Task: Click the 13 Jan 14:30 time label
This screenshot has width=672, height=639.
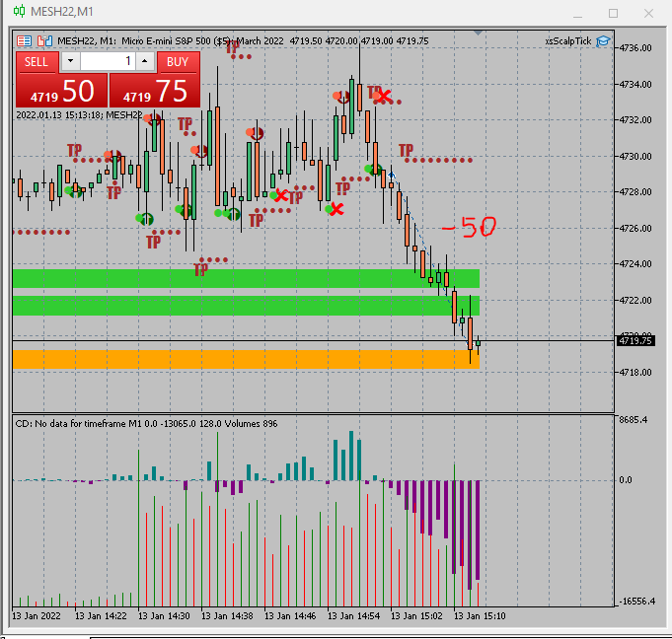Action: coord(164,616)
